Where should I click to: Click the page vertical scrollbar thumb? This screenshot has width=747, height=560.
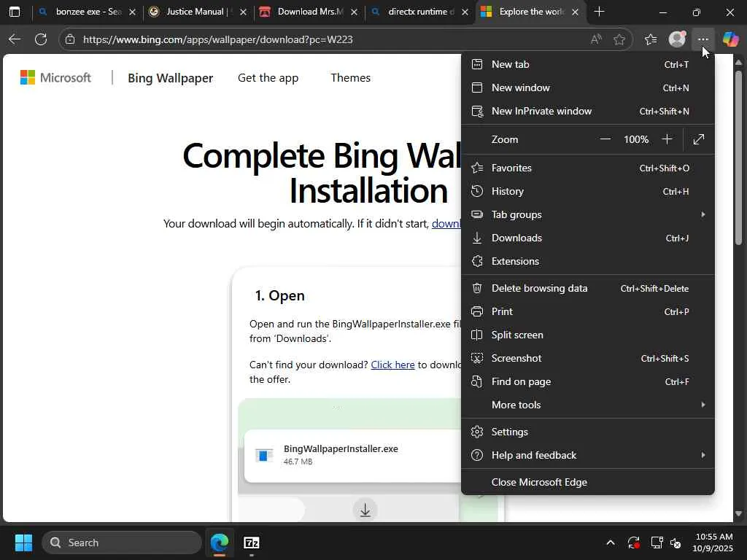coord(738,157)
